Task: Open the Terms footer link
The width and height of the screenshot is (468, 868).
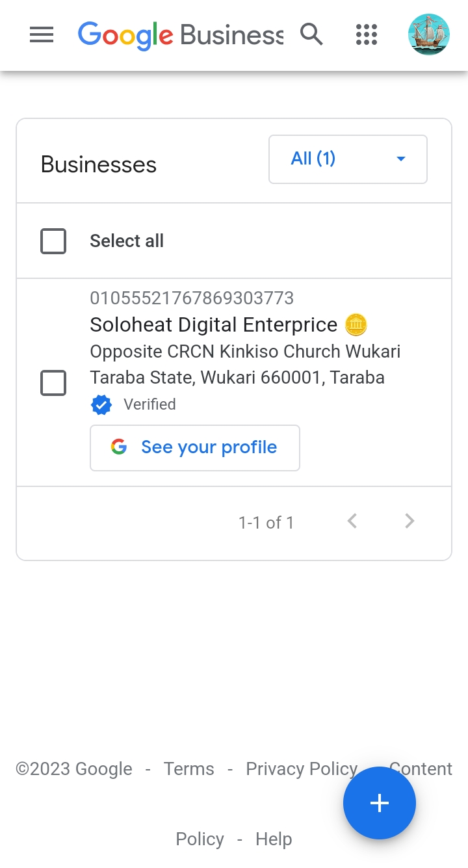Action: point(188,769)
